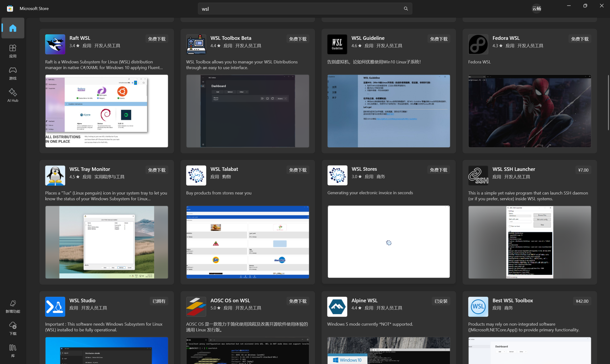Open the Alpine WSL title
Image resolution: width=610 pixels, height=364 pixels.
(x=364, y=300)
